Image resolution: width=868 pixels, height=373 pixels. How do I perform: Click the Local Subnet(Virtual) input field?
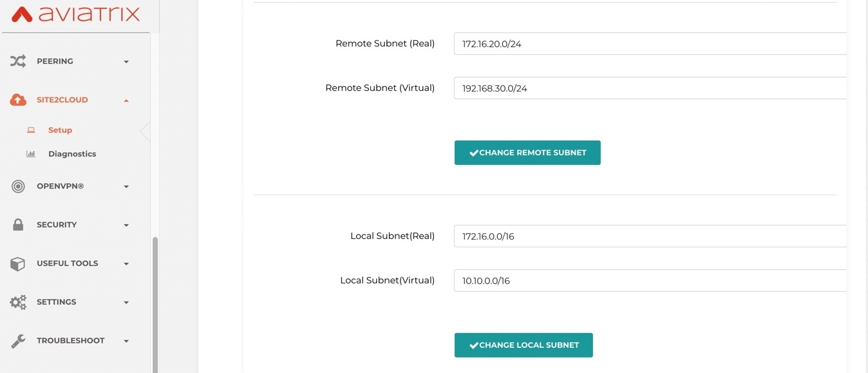pos(650,281)
